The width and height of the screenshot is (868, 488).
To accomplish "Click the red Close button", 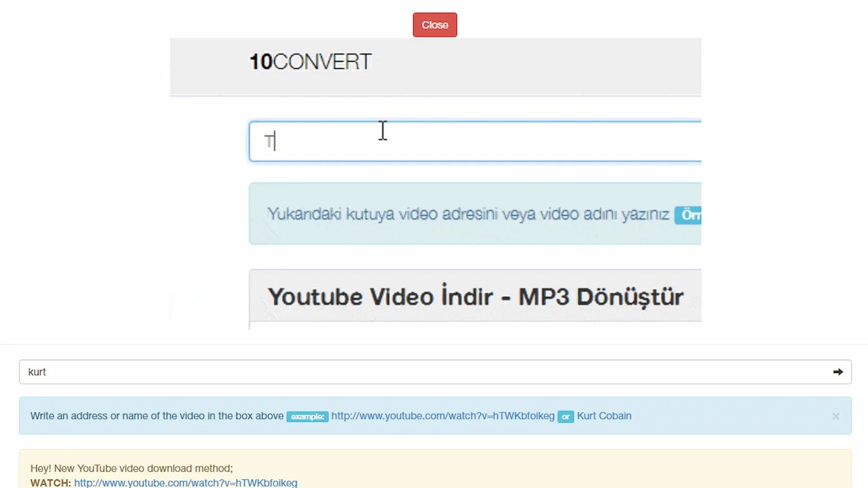I will tap(435, 25).
